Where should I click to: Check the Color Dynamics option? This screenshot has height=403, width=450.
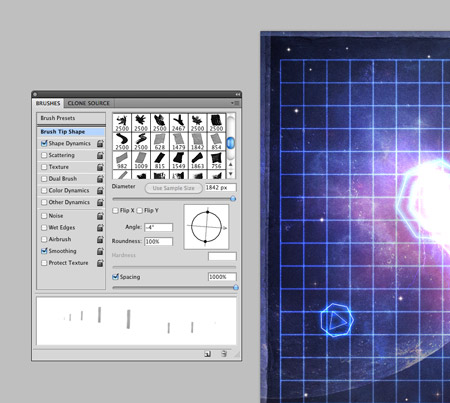coord(44,191)
